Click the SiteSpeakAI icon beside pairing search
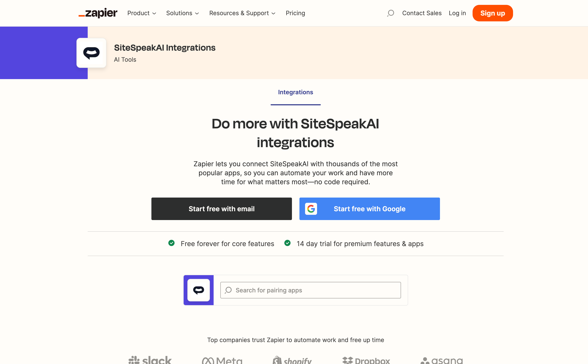The width and height of the screenshot is (588, 364). pyautogui.click(x=199, y=290)
